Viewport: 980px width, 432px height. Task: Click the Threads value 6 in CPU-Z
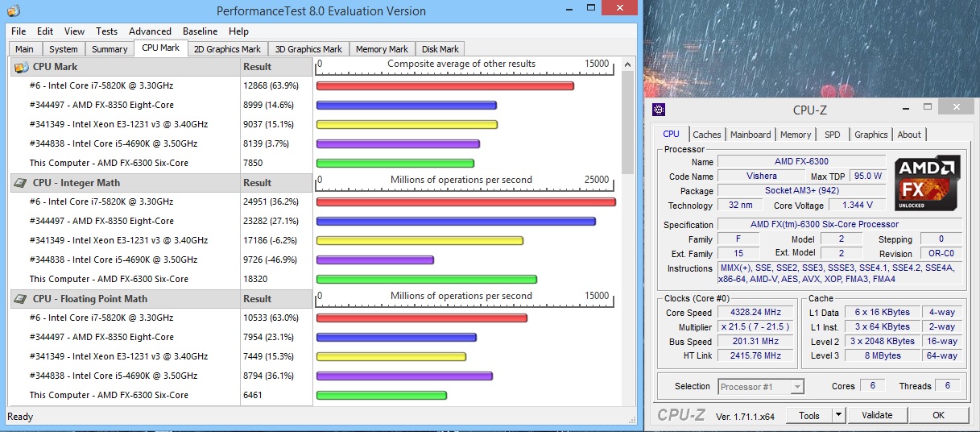click(948, 386)
